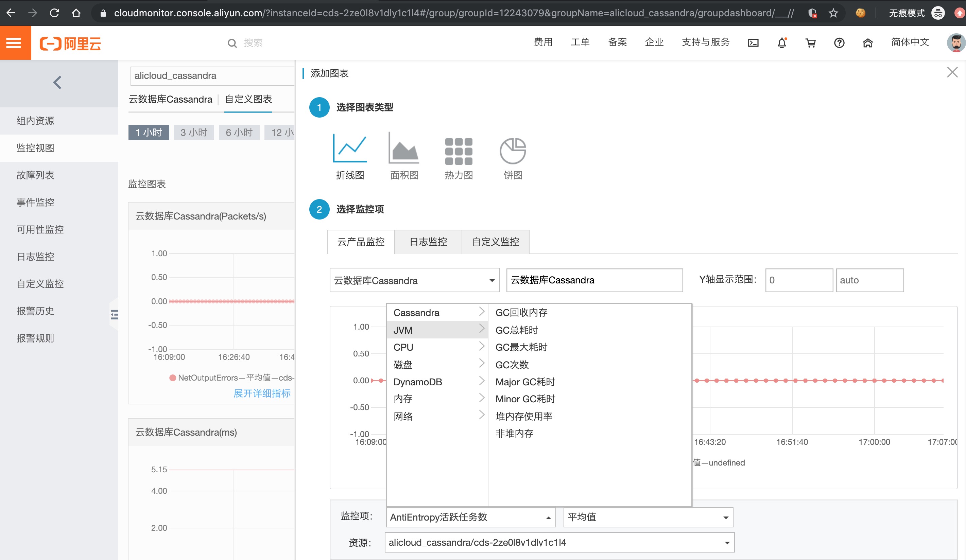Viewport: 966px width, 560px height.
Task: Expand the Cassandra metric category
Action: 437,312
